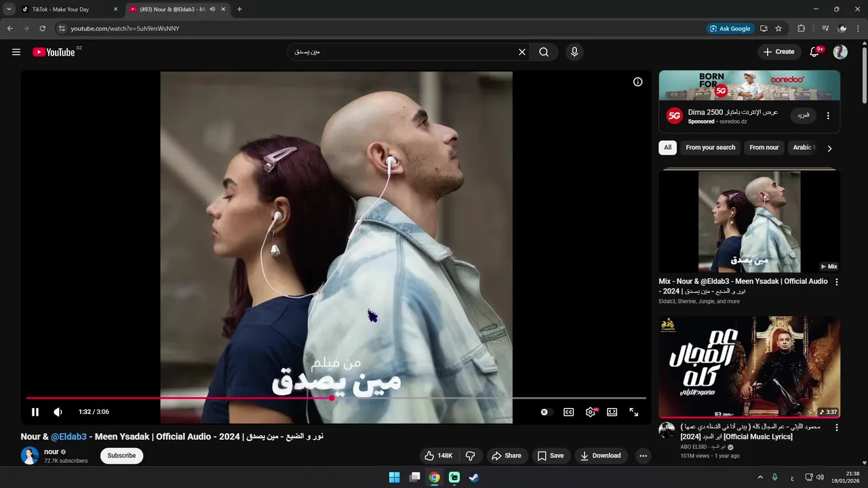868x488 pixels.
Task: Open Chrome three-dot menu
Action: pyautogui.click(x=859, y=28)
